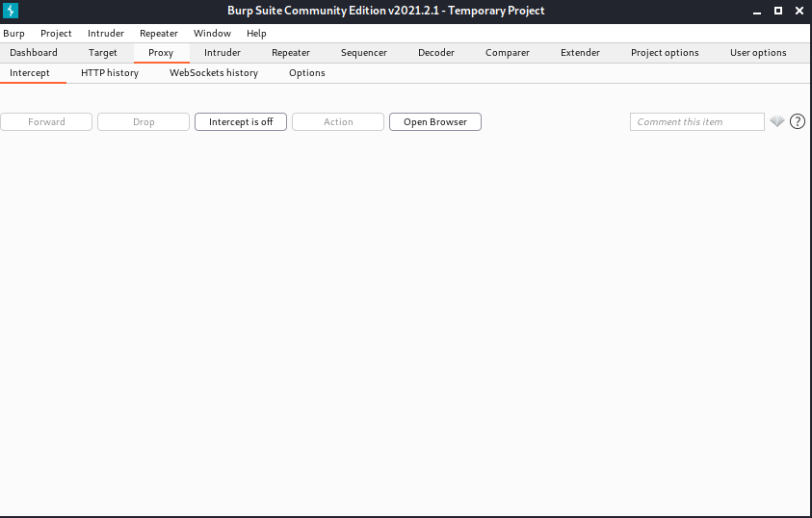Screen dimensions: 812x518
Task: Go to the Intruder tool tab
Action: (223, 53)
